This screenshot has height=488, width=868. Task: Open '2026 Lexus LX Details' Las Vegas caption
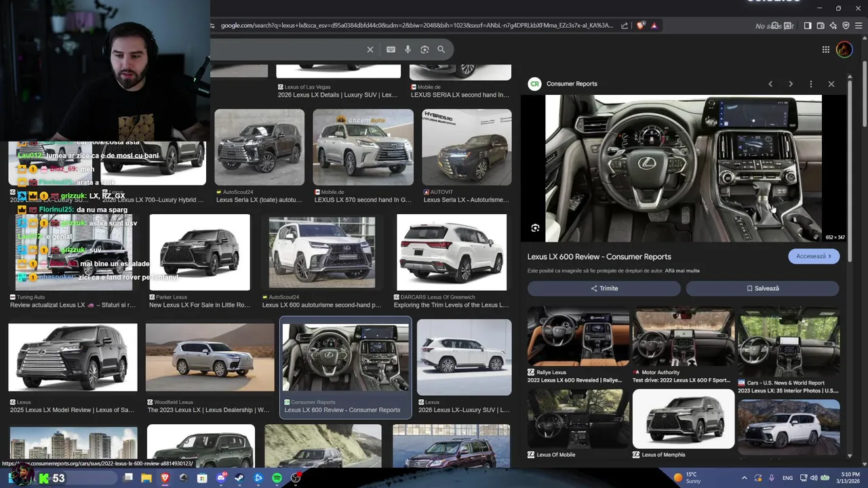[x=338, y=95]
